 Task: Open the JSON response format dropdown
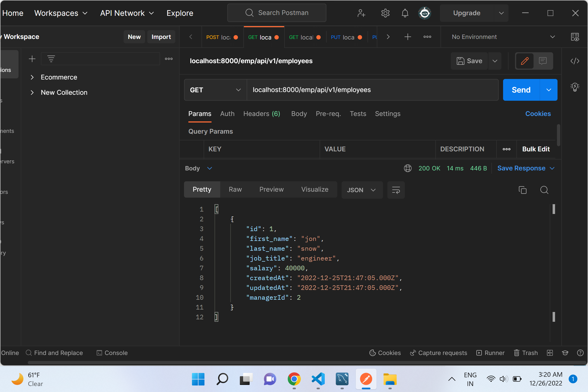(x=362, y=190)
